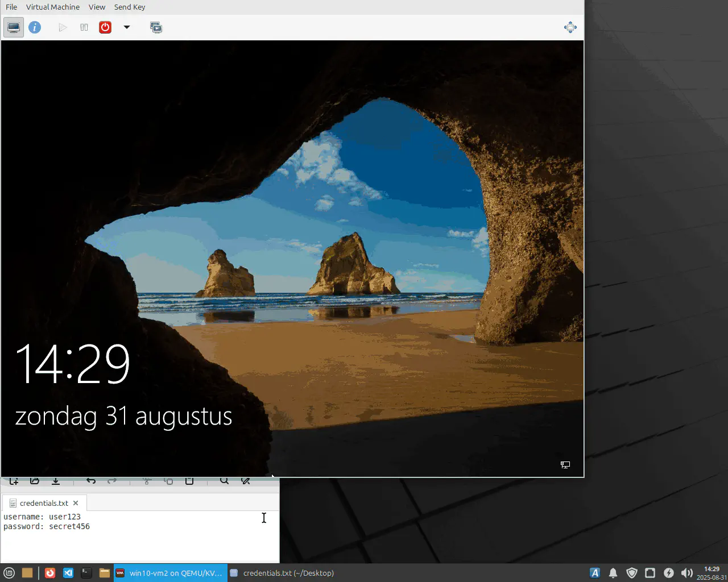Open the Send Key menu
Image resolution: width=728 pixels, height=582 pixels.
[x=130, y=7]
